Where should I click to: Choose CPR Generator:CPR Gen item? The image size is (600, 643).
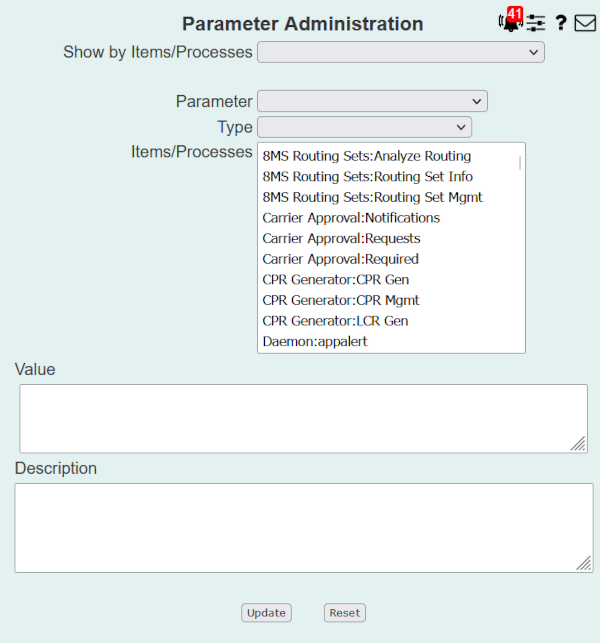(335, 280)
